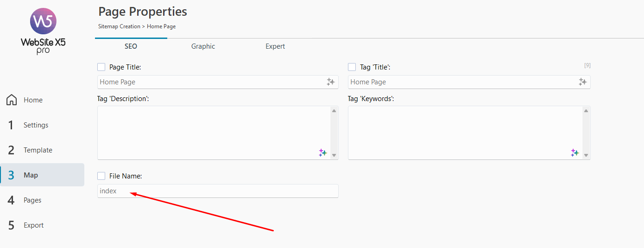The height and width of the screenshot is (248, 644).
Task: Click the Home house icon in sidebar
Action: (12, 100)
